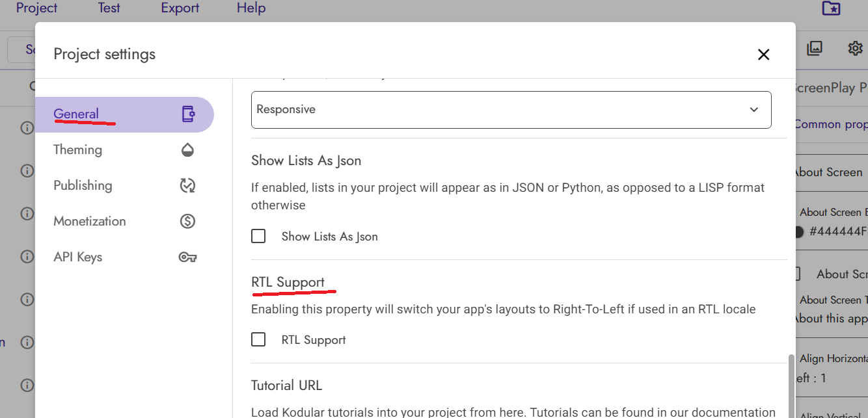Open the Project menu
Viewport: 868px width, 418px height.
[36, 8]
